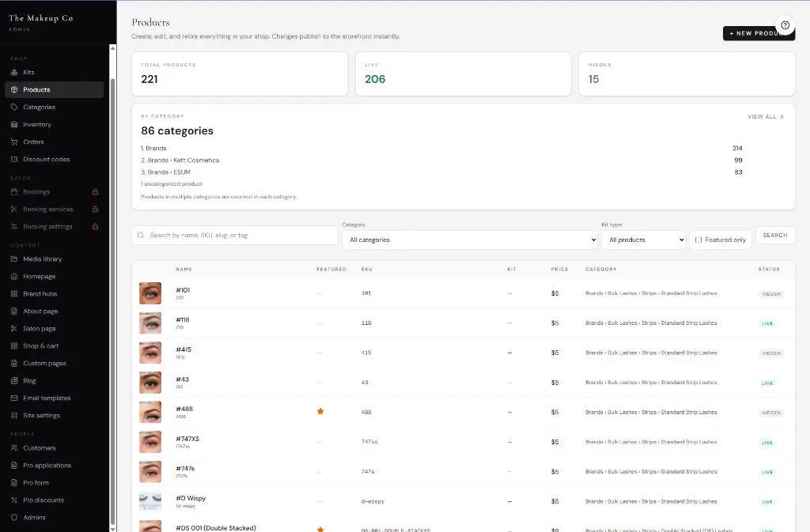Click the Inventory icon in sidebar

tap(14, 124)
